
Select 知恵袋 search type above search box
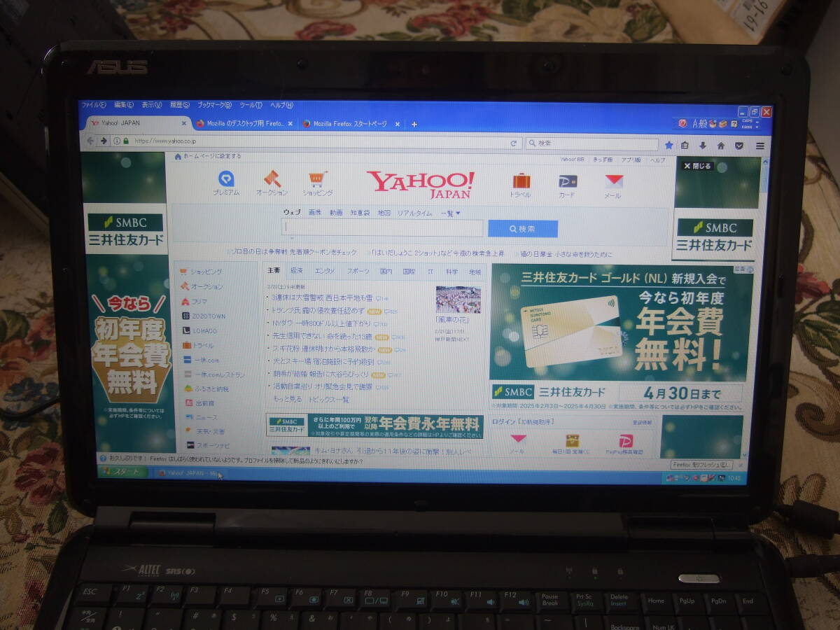pos(360,212)
